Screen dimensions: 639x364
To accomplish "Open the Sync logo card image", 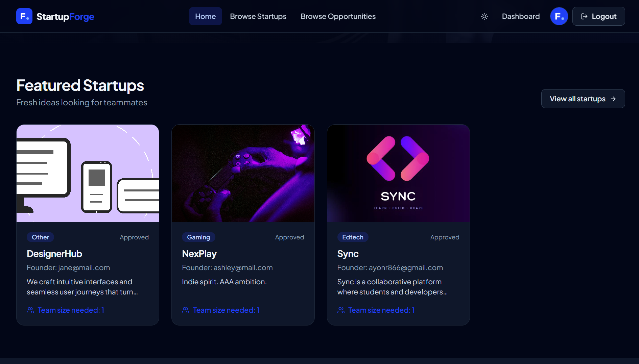I will coord(398,173).
